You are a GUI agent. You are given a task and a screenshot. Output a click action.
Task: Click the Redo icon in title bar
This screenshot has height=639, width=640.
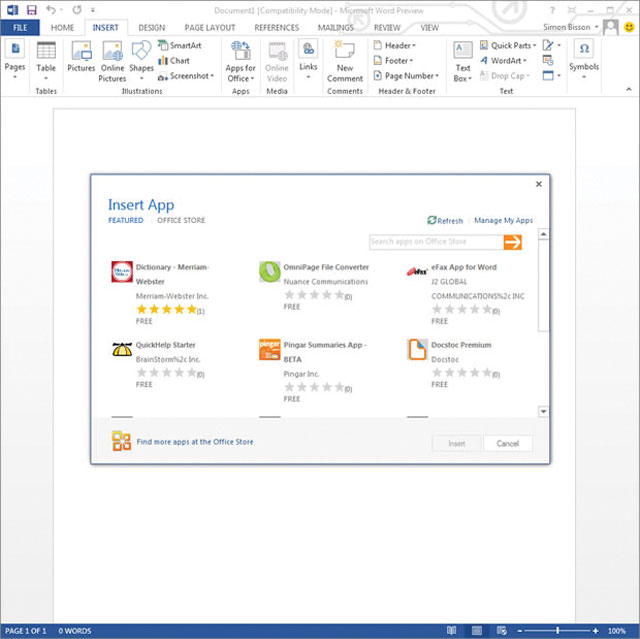point(77,9)
